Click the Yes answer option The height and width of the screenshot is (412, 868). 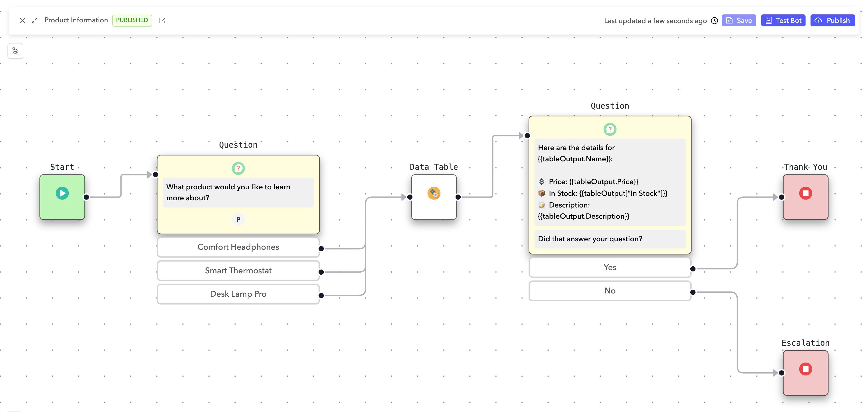click(x=609, y=267)
